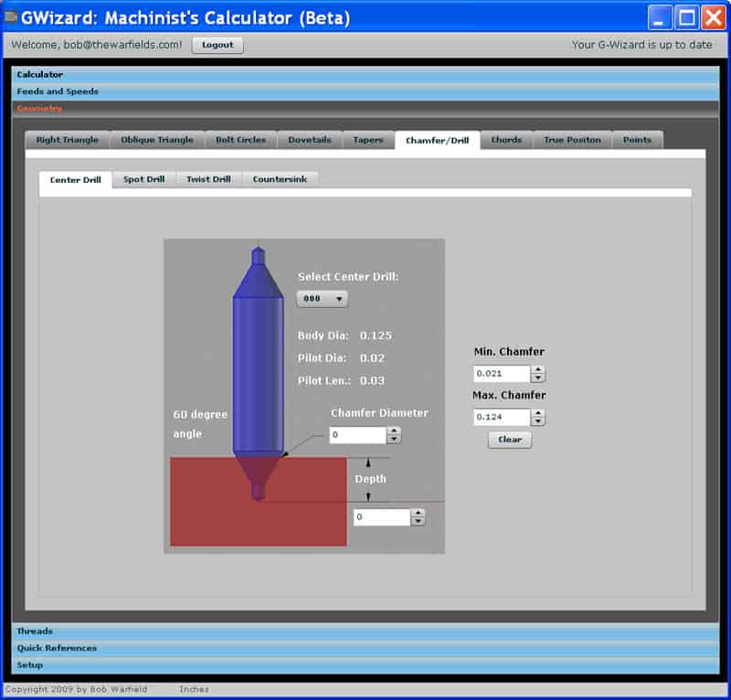
Task: Open the True Positon tab
Action: pos(572,139)
